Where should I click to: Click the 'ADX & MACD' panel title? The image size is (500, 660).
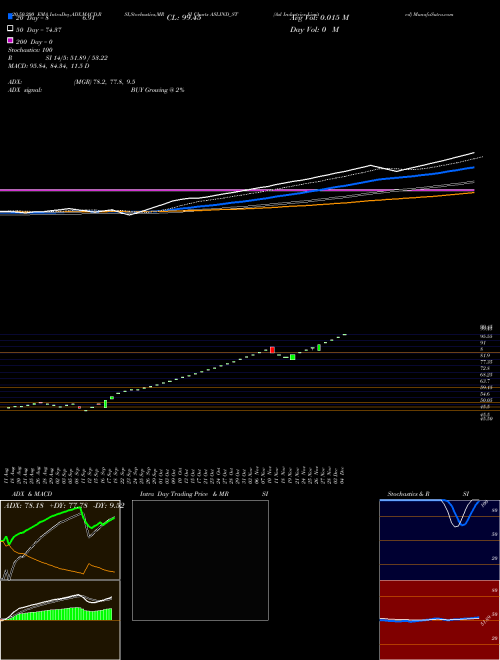click(x=32, y=494)
